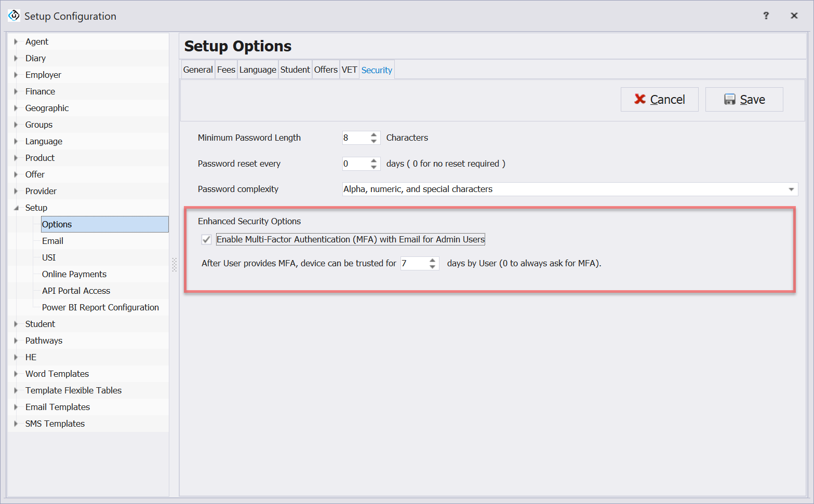Select API Portal Access in tree
Image resolution: width=814 pixels, height=504 pixels.
coord(76,291)
